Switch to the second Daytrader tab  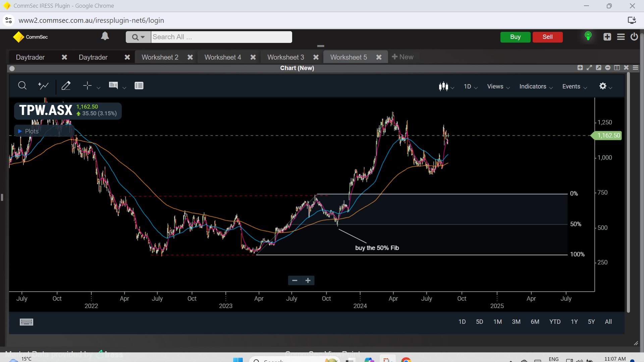[93, 57]
